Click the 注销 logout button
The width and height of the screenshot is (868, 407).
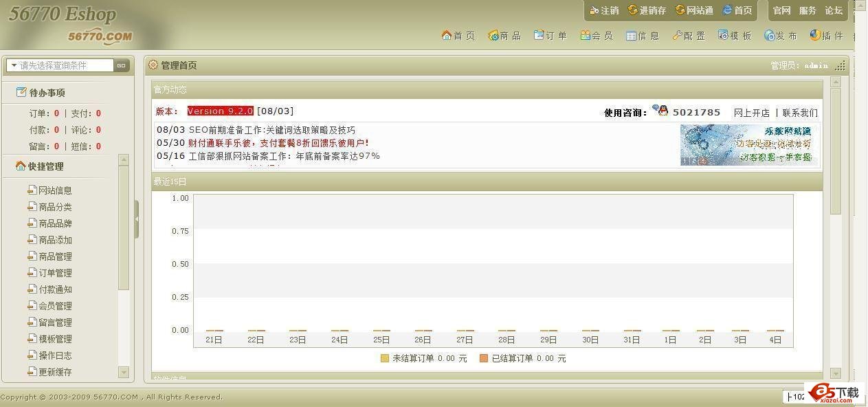pyautogui.click(x=604, y=10)
